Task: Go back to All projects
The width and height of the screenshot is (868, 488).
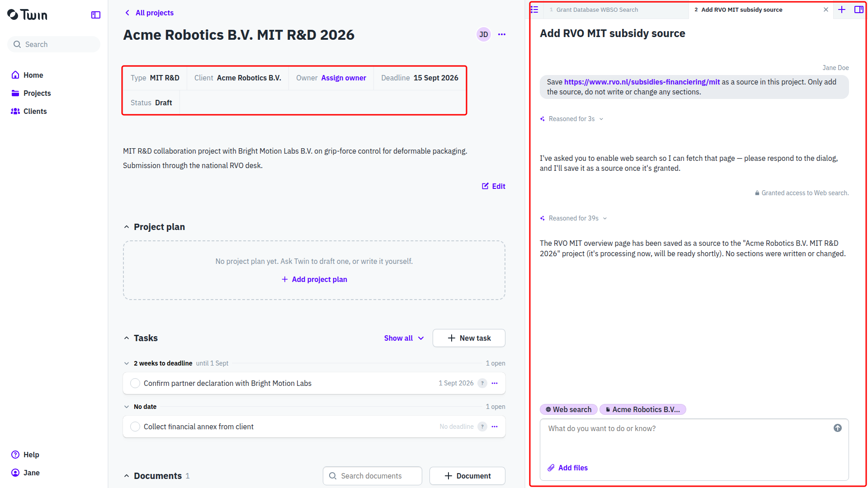Action: pyautogui.click(x=149, y=13)
